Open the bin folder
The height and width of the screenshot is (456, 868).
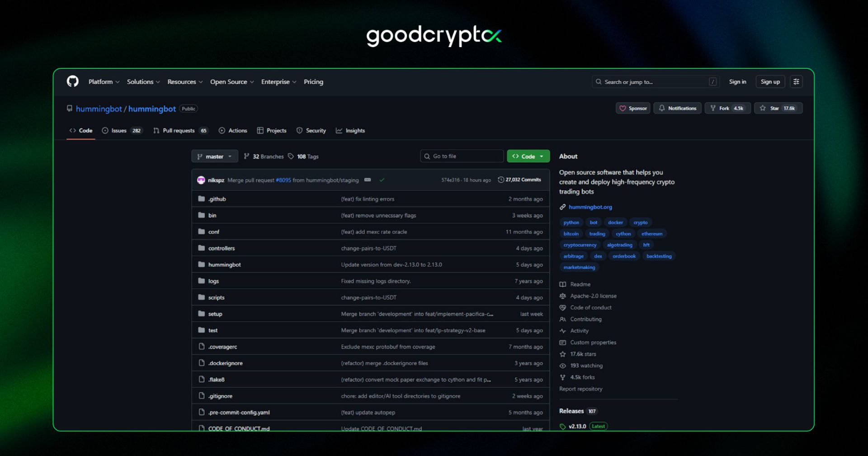(x=212, y=215)
